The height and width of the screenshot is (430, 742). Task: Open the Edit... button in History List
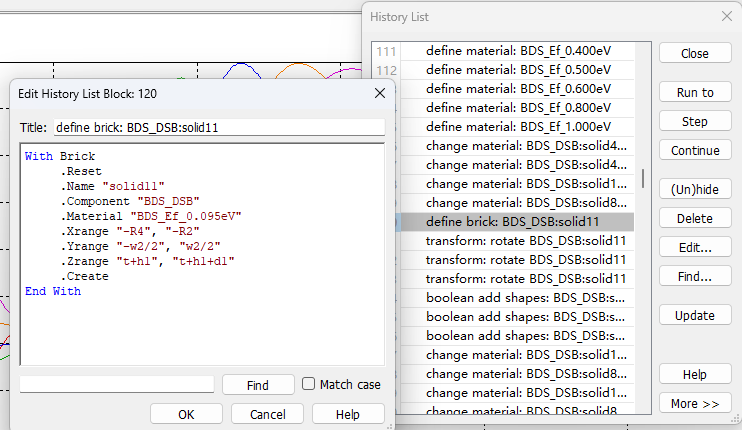click(x=695, y=247)
